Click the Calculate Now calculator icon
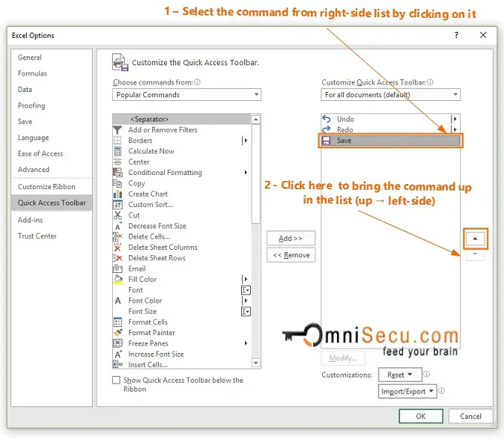 [x=117, y=151]
